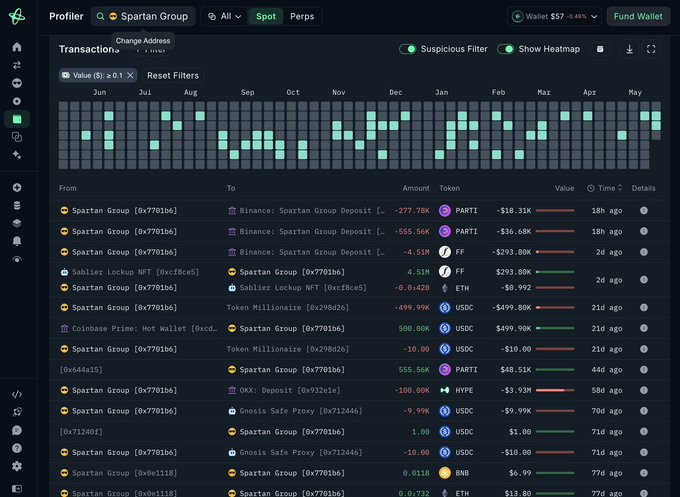The height and width of the screenshot is (497, 680).
Task: Click the HYPE token label
Action: pos(464,390)
